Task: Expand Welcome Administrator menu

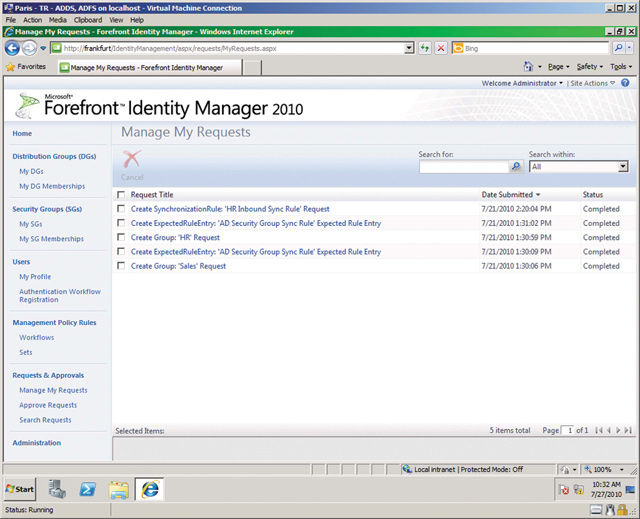Action: click(x=522, y=83)
